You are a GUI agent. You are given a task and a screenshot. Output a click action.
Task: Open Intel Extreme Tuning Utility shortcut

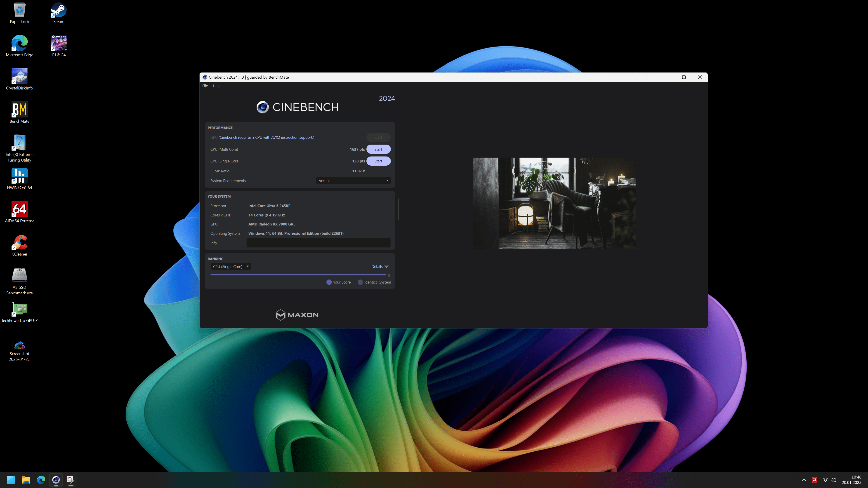coord(19,148)
